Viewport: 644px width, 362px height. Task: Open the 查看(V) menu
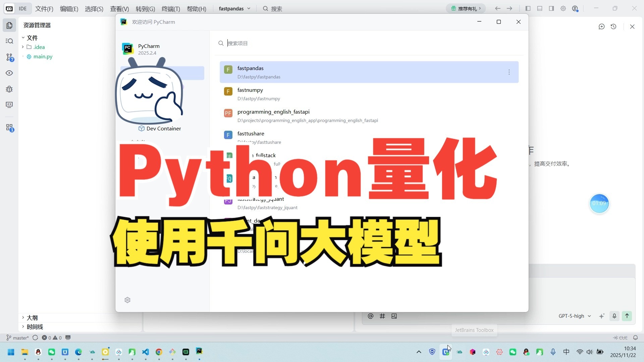(x=119, y=9)
